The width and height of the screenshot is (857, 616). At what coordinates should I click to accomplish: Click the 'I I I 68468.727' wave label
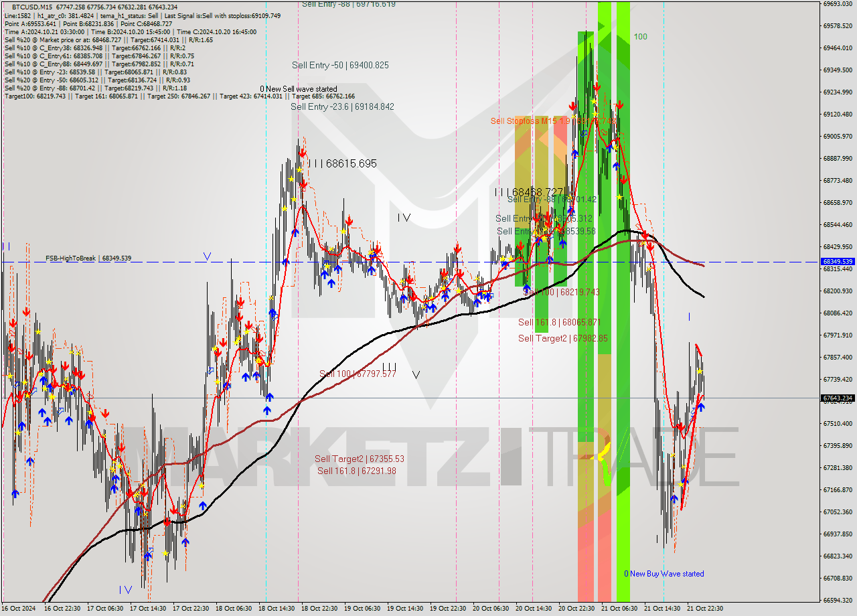click(x=529, y=192)
